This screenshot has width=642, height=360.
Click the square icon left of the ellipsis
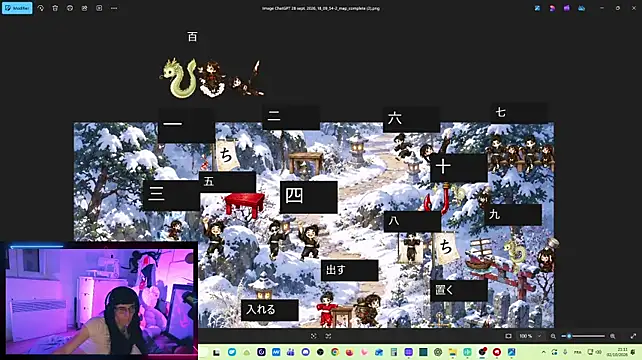pyautogui.click(x=99, y=8)
